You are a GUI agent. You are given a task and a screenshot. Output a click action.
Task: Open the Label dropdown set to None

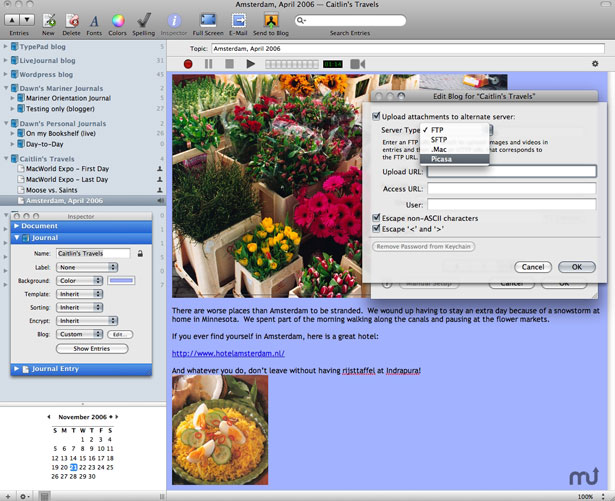87,267
